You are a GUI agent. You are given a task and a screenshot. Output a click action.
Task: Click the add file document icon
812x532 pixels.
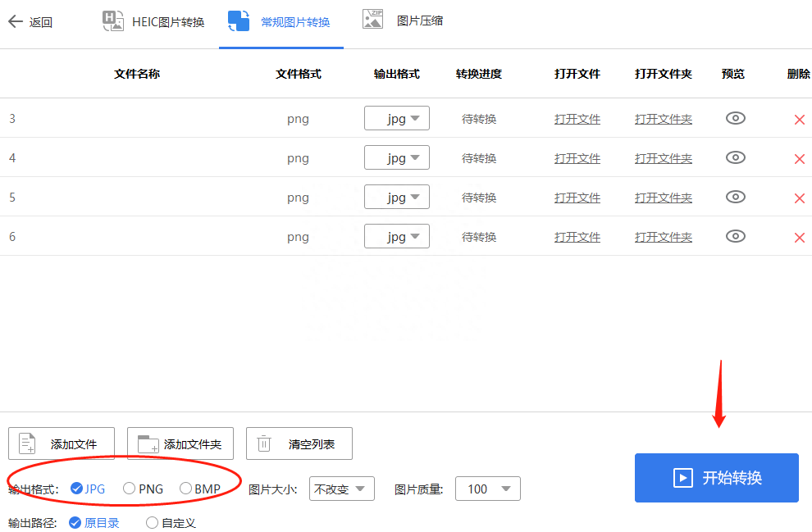(28, 444)
